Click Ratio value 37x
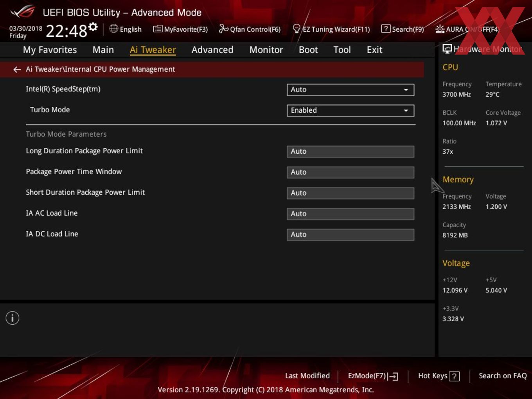 pyautogui.click(x=448, y=151)
